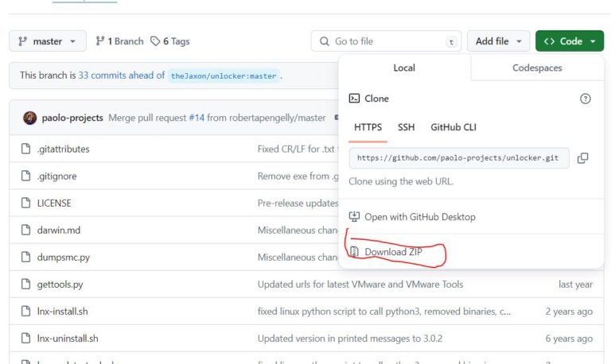Image resolution: width=611 pixels, height=364 pixels.
Task: Open the master branch dropdown
Action: point(48,41)
